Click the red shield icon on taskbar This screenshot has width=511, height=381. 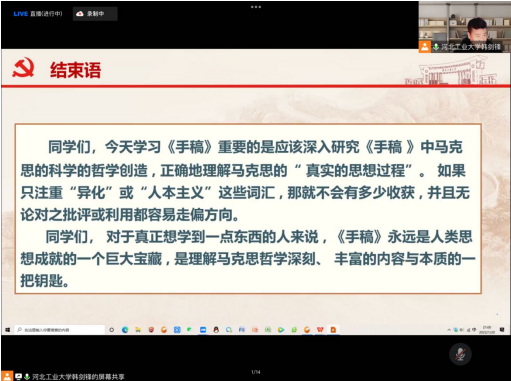click(x=151, y=330)
